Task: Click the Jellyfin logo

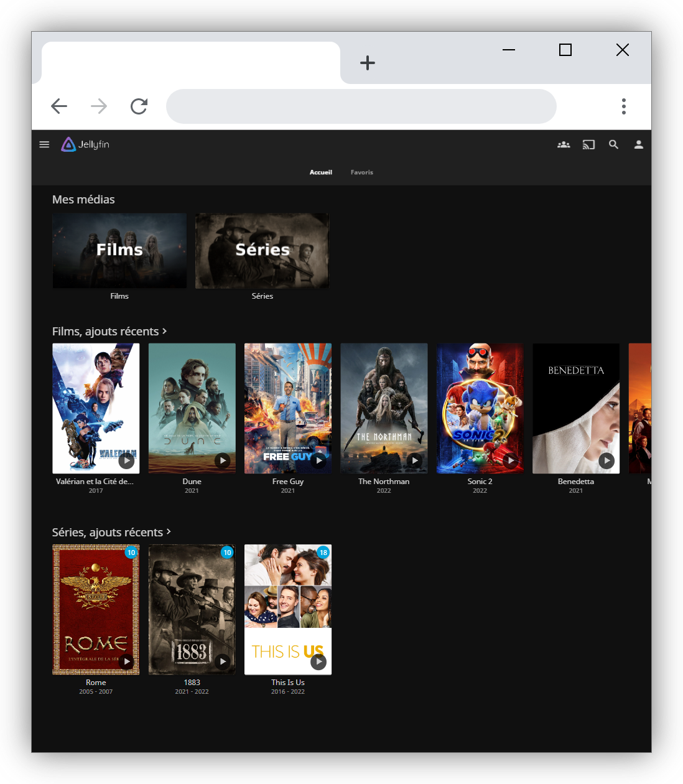Action: [85, 144]
